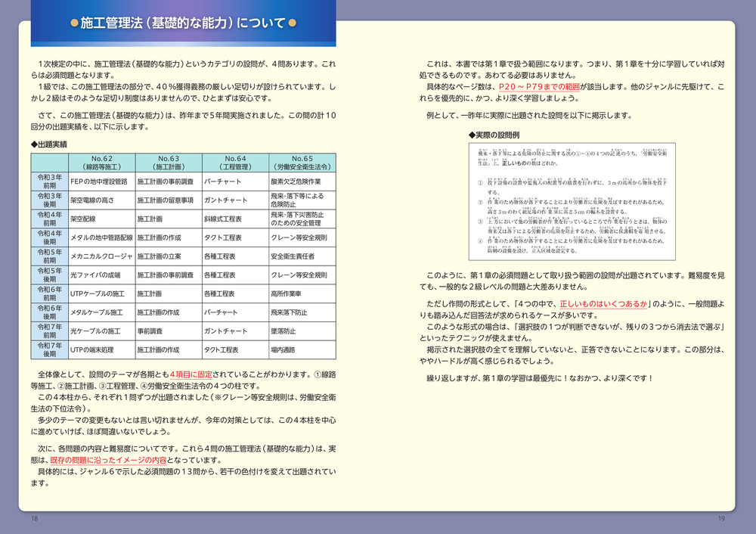This screenshot has width=756, height=534.
Task: Click the diamond bullet beside 出題実績
Action: [34, 144]
